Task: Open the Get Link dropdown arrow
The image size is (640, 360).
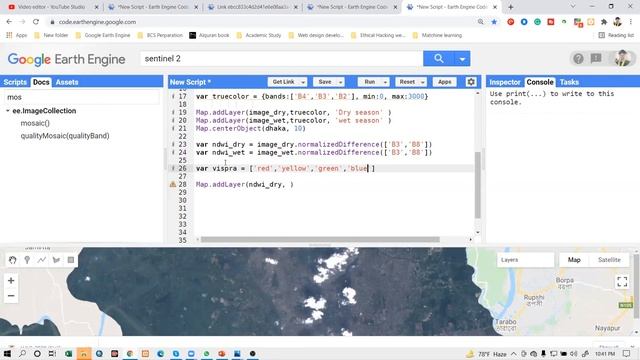Action: (303, 82)
